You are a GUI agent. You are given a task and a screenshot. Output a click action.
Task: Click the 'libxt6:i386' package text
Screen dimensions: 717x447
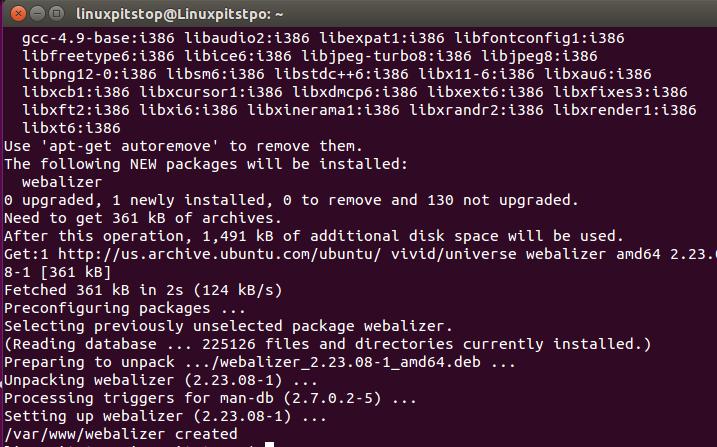tap(71, 128)
